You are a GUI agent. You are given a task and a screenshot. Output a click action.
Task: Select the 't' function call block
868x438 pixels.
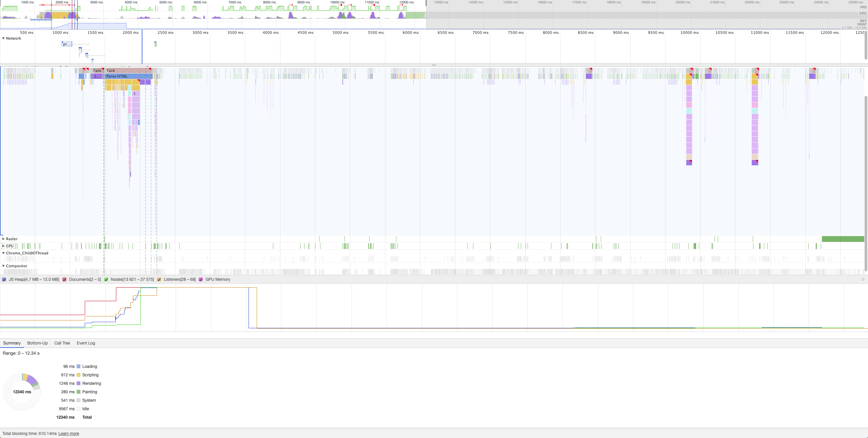(135, 94)
